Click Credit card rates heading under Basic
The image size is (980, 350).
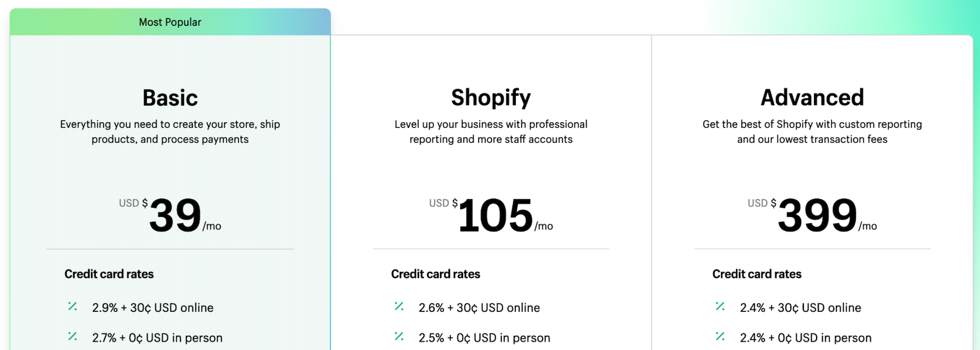click(109, 274)
